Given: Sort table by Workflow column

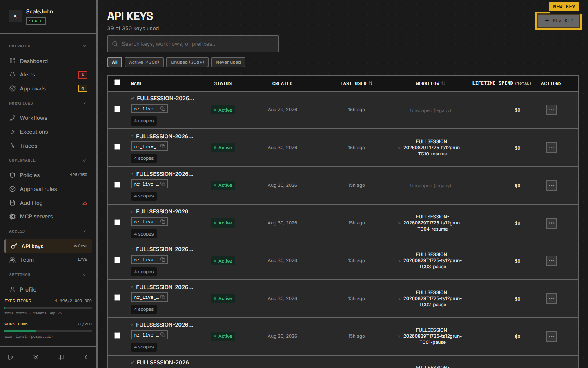Looking at the screenshot, I should [430, 83].
